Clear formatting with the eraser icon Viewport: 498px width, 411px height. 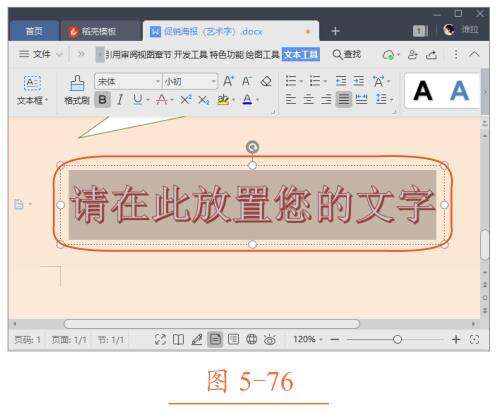pos(266,81)
